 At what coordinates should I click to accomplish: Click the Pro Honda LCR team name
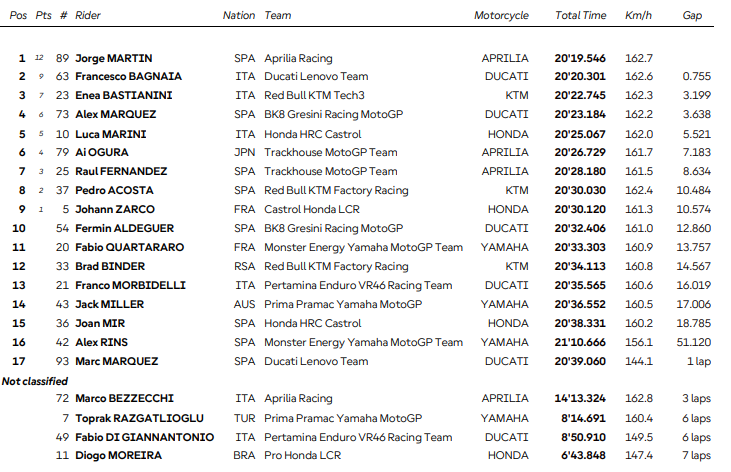click(x=300, y=456)
